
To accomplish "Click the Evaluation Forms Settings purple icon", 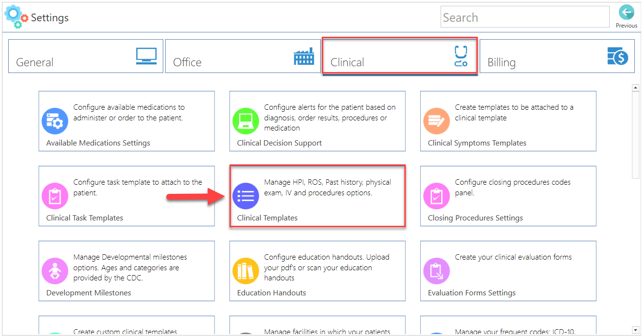I will [437, 271].
